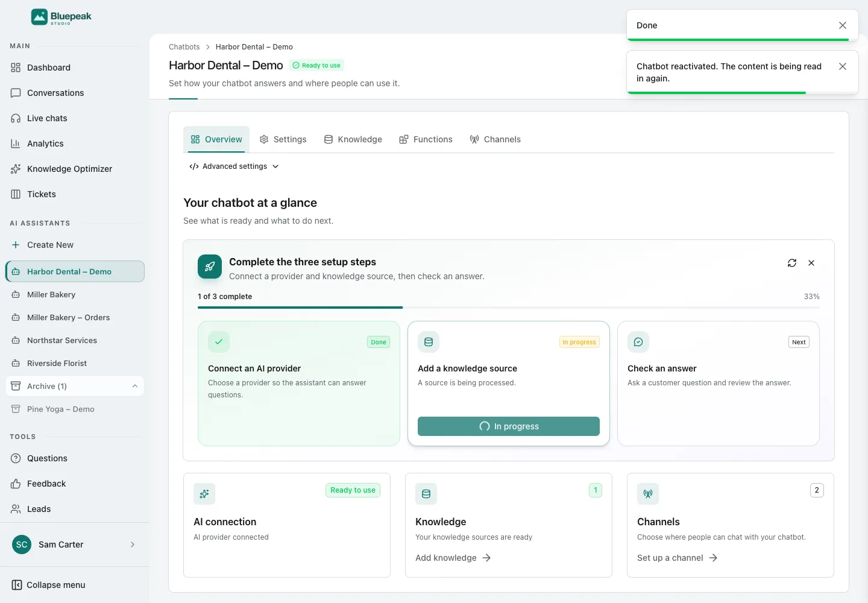Switch to the Channels tab
868x603 pixels.
[495, 139]
